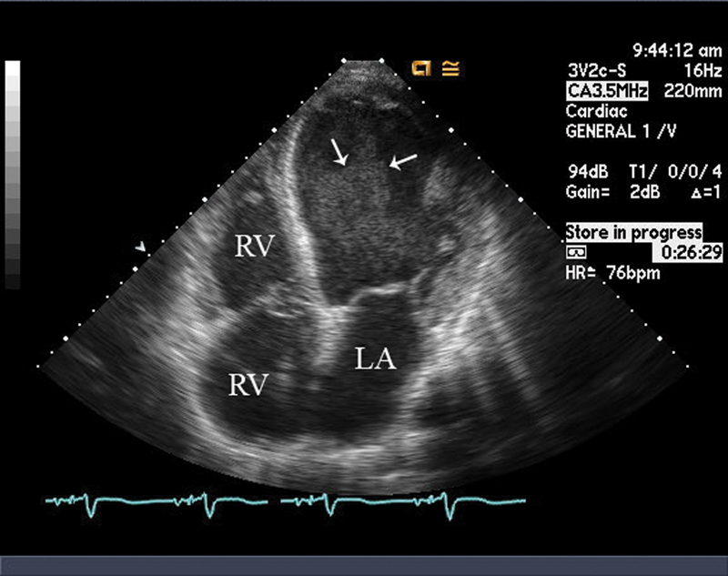The height and width of the screenshot is (576, 728).
Task: Click the orange probe orientation marker icon
Action: click(x=421, y=66)
